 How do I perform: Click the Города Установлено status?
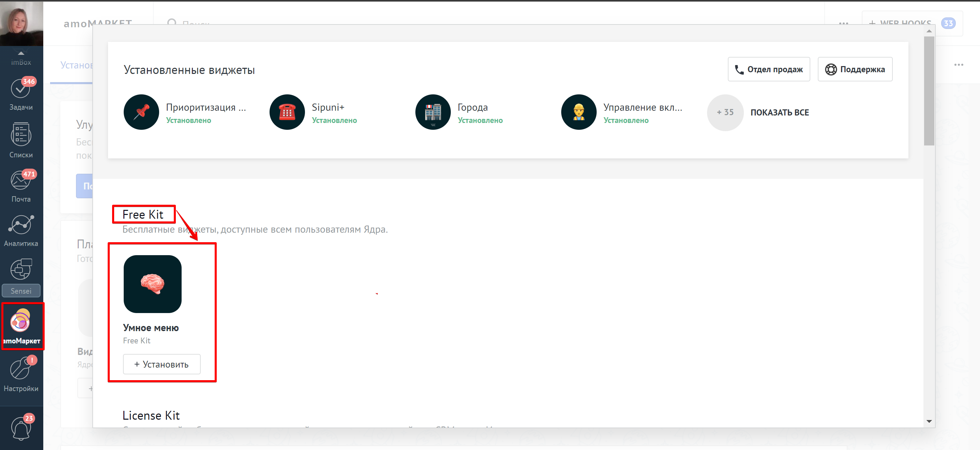pos(480,120)
